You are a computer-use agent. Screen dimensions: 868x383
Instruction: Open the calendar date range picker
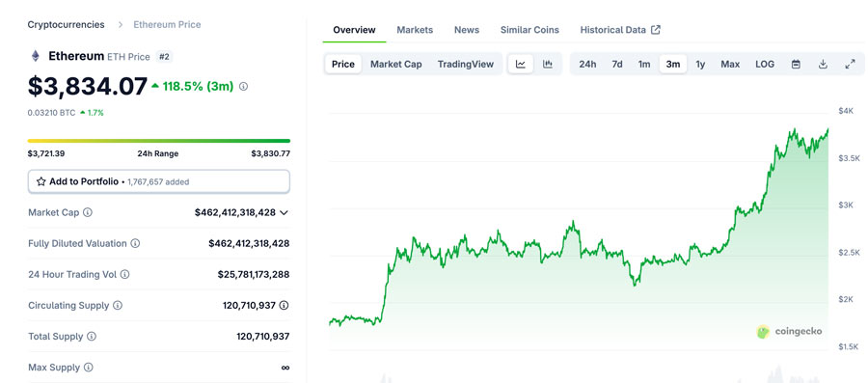tap(796, 65)
